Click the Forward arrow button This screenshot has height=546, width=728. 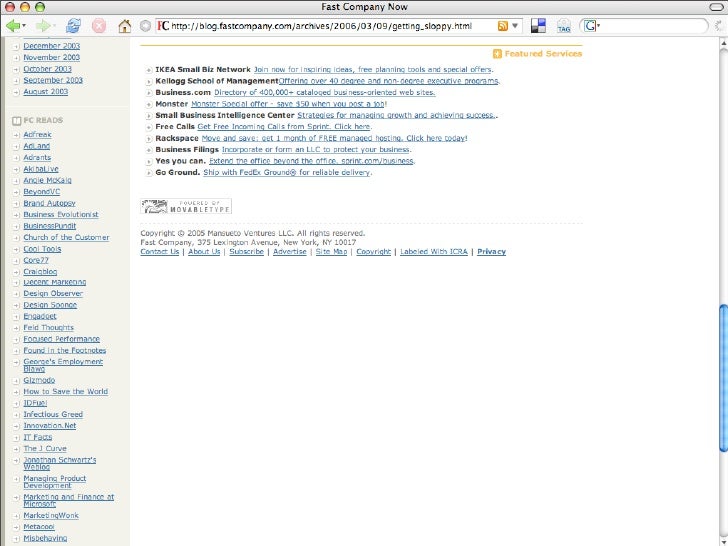point(43,26)
